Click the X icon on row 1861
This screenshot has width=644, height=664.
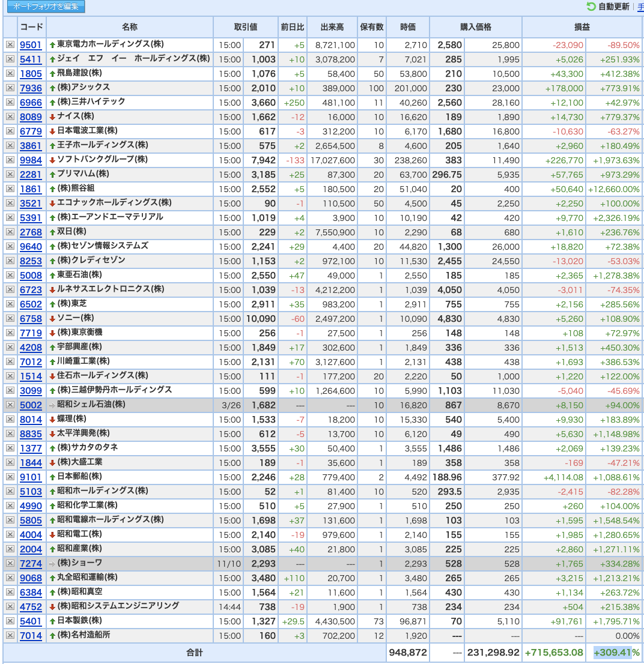(10, 189)
